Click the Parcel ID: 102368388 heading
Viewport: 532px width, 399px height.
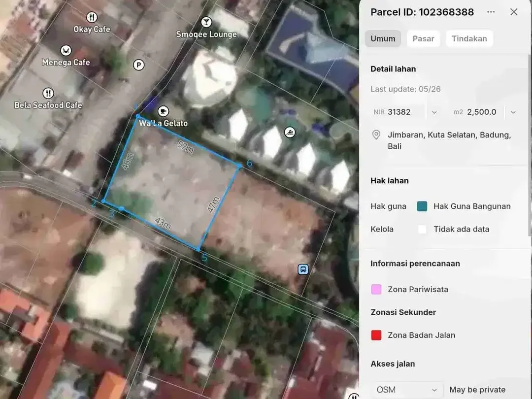click(x=422, y=12)
